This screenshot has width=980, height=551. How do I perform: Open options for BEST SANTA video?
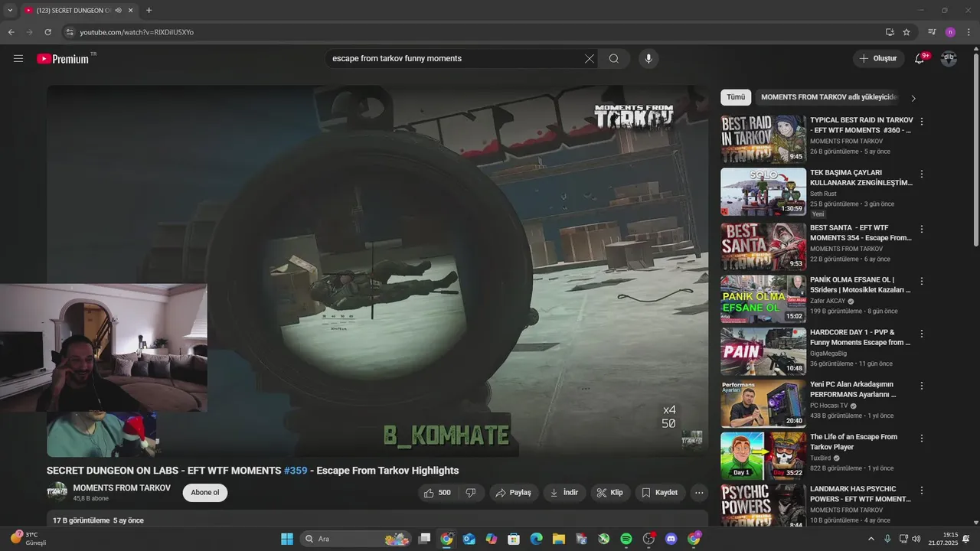[922, 229]
